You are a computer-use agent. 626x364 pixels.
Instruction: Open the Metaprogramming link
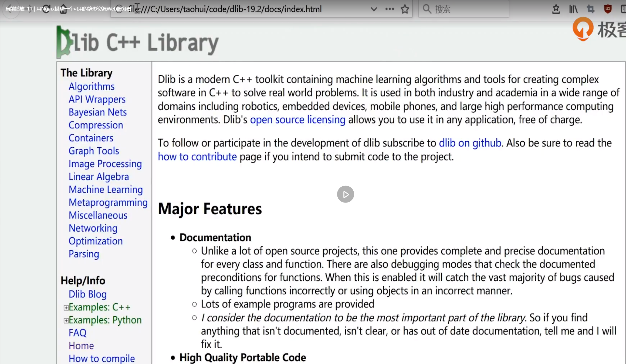[x=108, y=202]
